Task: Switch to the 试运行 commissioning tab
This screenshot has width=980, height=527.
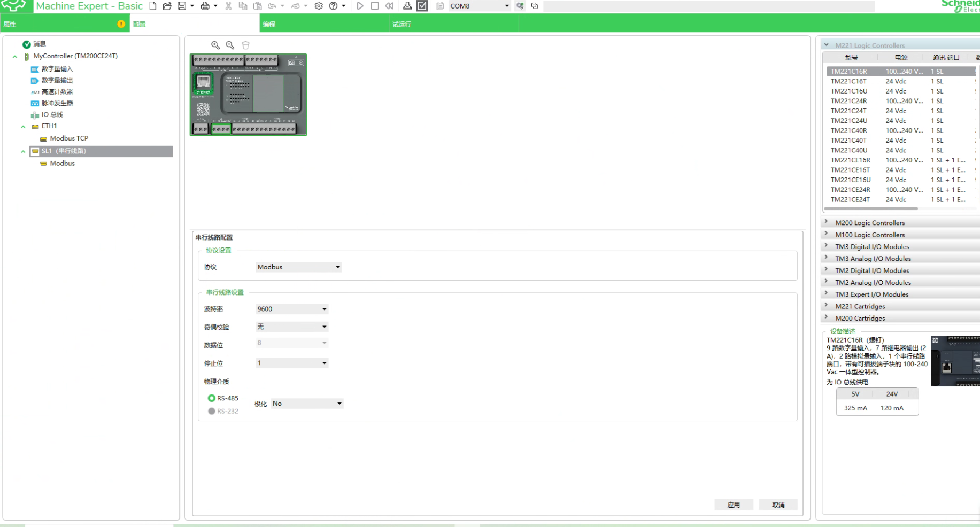Action: [402, 24]
